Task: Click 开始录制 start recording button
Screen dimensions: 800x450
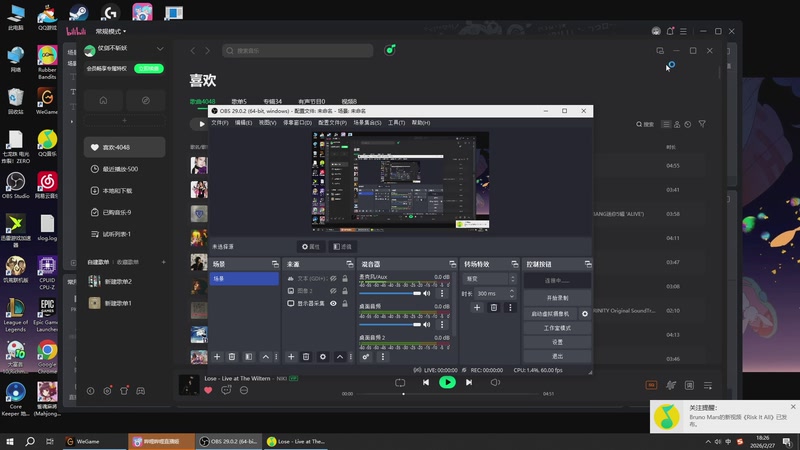Action: [557, 298]
